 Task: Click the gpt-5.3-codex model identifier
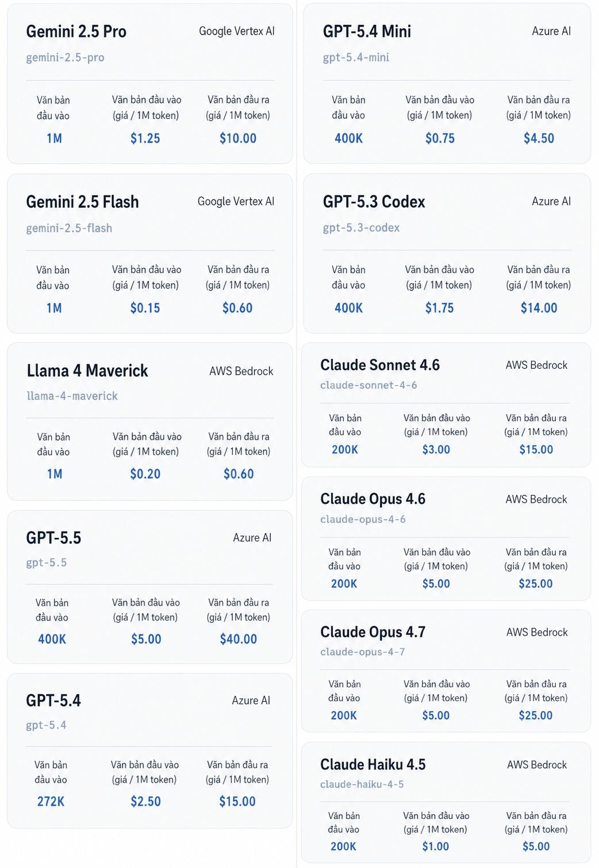(x=361, y=228)
